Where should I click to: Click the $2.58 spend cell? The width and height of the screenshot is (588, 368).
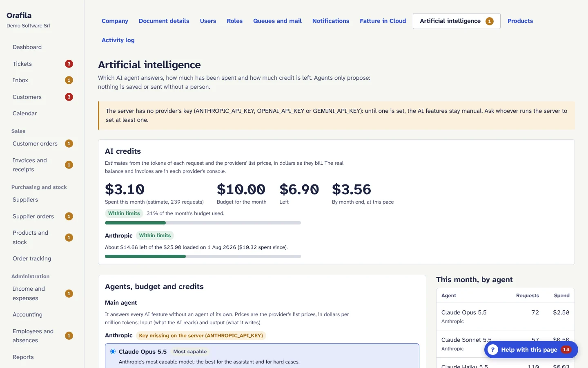(561, 312)
